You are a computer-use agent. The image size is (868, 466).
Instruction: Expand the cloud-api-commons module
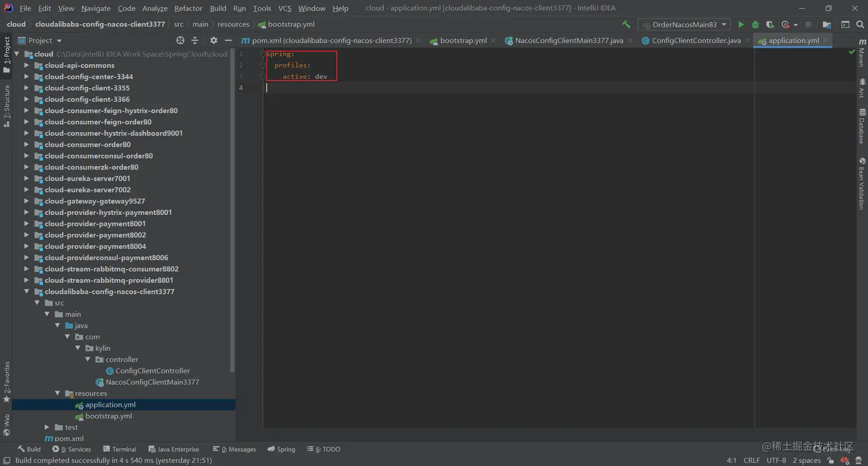pyautogui.click(x=26, y=65)
